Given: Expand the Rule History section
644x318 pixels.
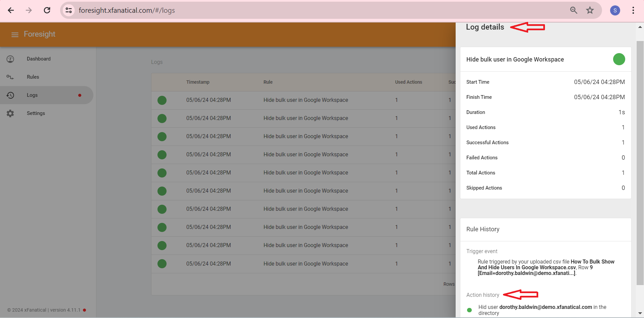Looking at the screenshot, I should pyautogui.click(x=483, y=229).
